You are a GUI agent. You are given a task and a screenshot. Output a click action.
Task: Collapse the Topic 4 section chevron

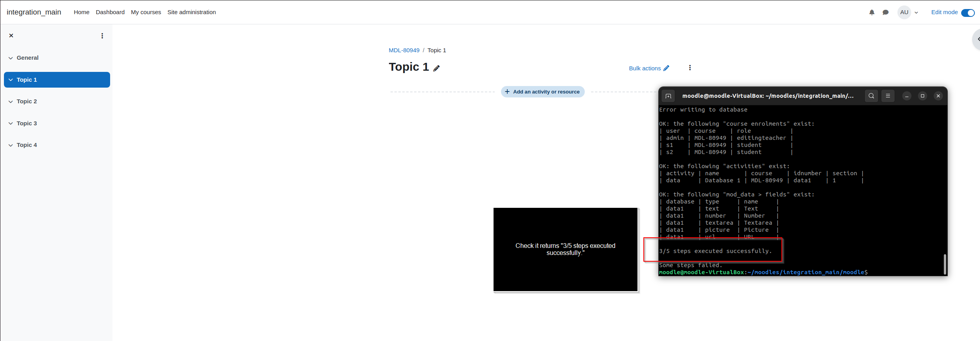pos(11,145)
